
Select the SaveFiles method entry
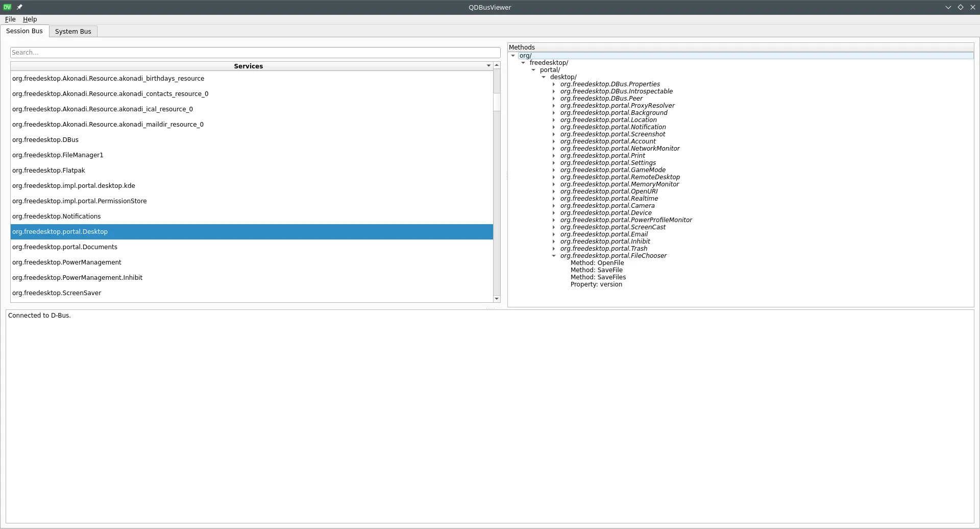pos(598,277)
